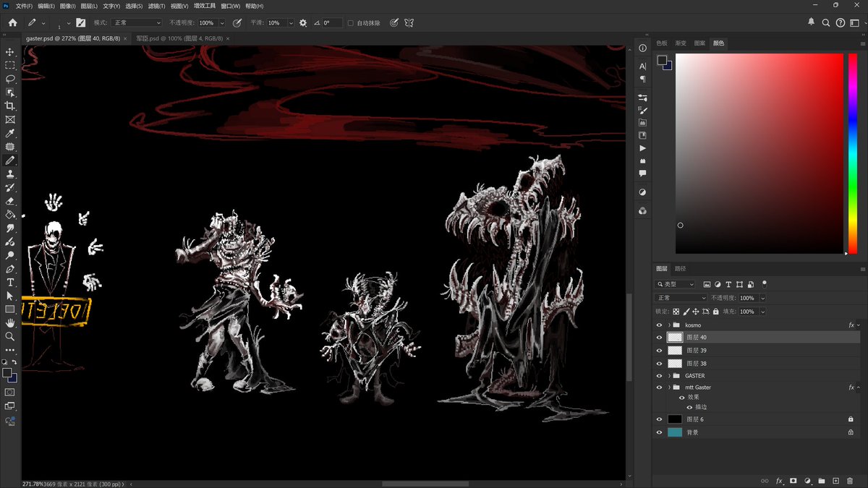
Task: Switch to the 色板 panel tab
Action: click(x=662, y=43)
